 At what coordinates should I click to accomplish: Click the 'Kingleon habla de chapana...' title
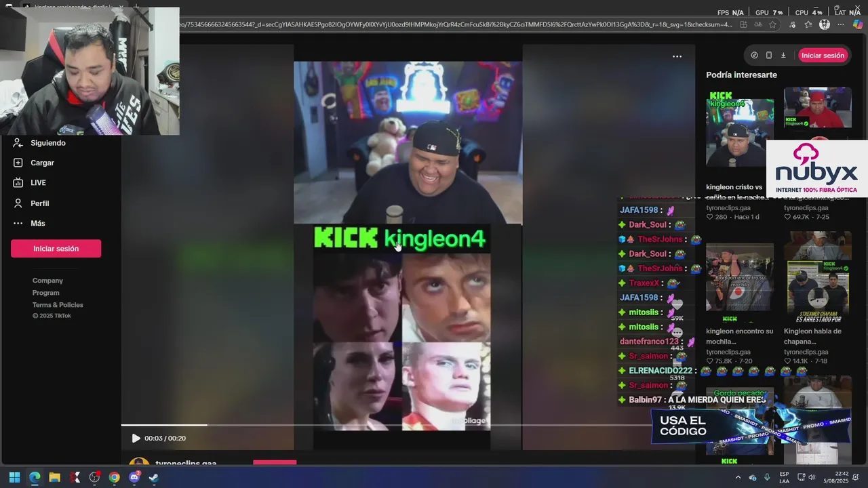point(812,336)
